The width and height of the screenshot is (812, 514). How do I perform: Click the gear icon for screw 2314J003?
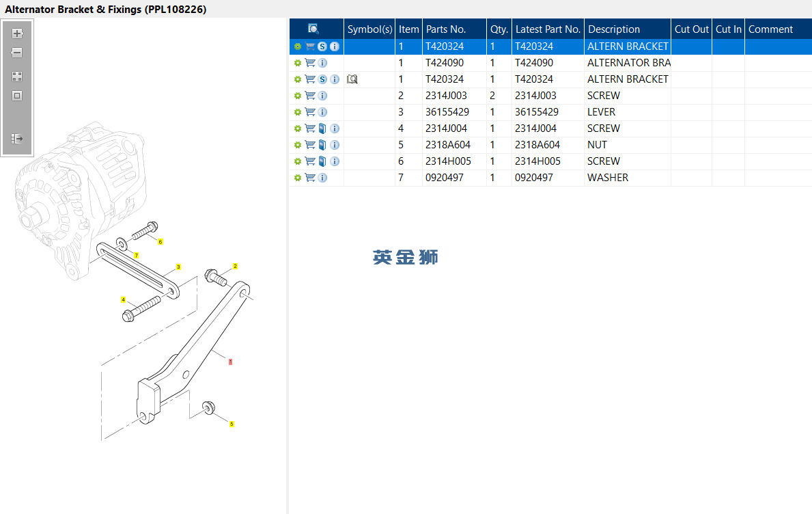pos(298,96)
